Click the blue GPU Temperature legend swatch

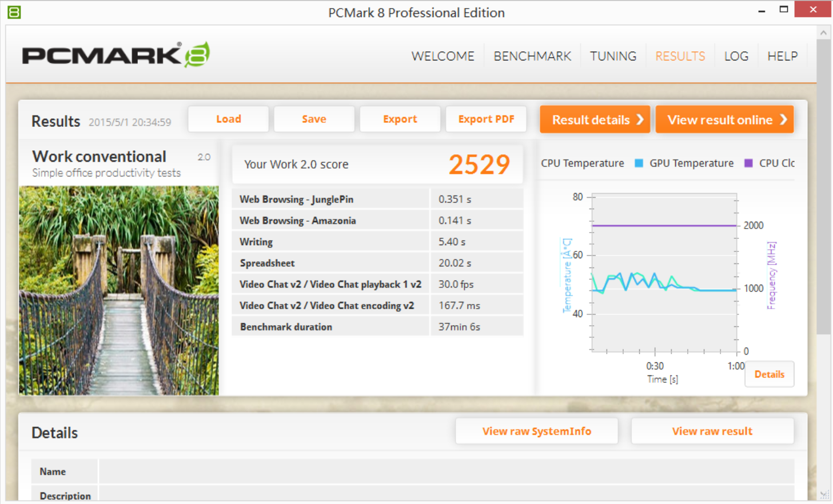click(x=639, y=163)
